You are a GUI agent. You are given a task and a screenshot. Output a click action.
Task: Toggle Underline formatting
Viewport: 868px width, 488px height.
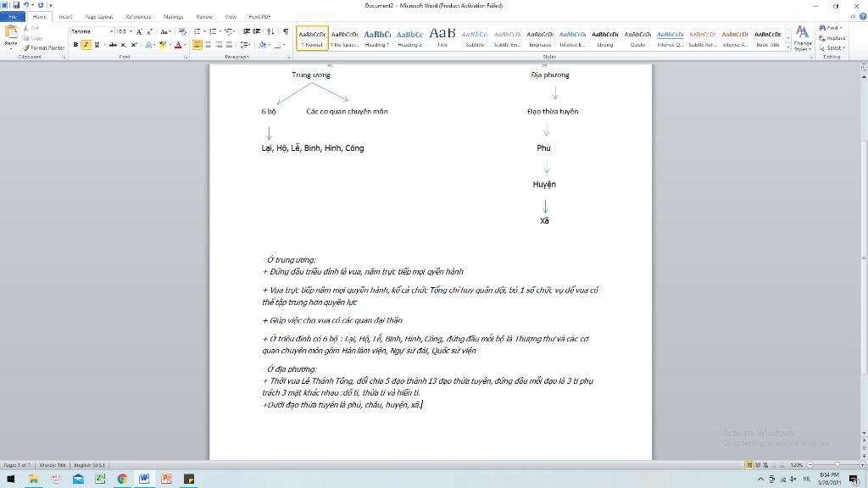97,45
